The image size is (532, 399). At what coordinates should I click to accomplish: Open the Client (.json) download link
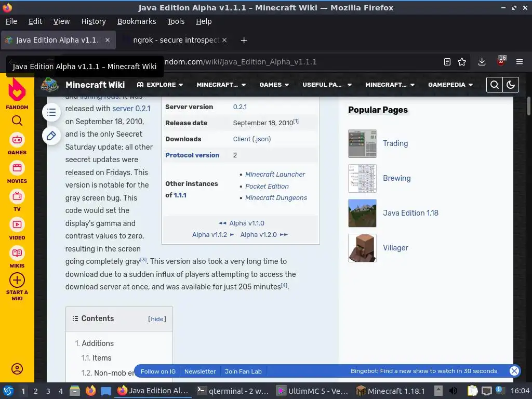click(252, 139)
